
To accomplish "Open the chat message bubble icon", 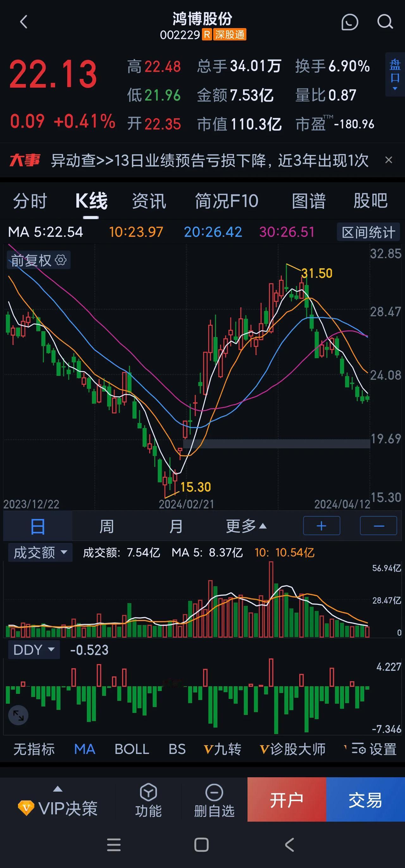I will (350, 22).
